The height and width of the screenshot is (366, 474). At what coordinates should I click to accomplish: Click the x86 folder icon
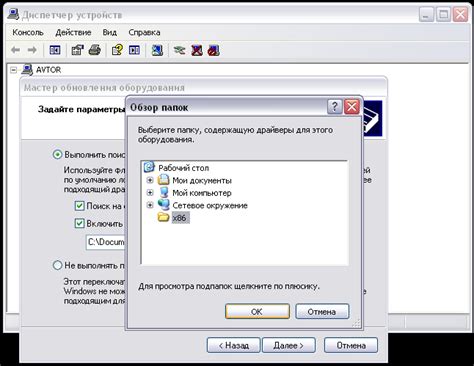pyautogui.click(x=163, y=217)
